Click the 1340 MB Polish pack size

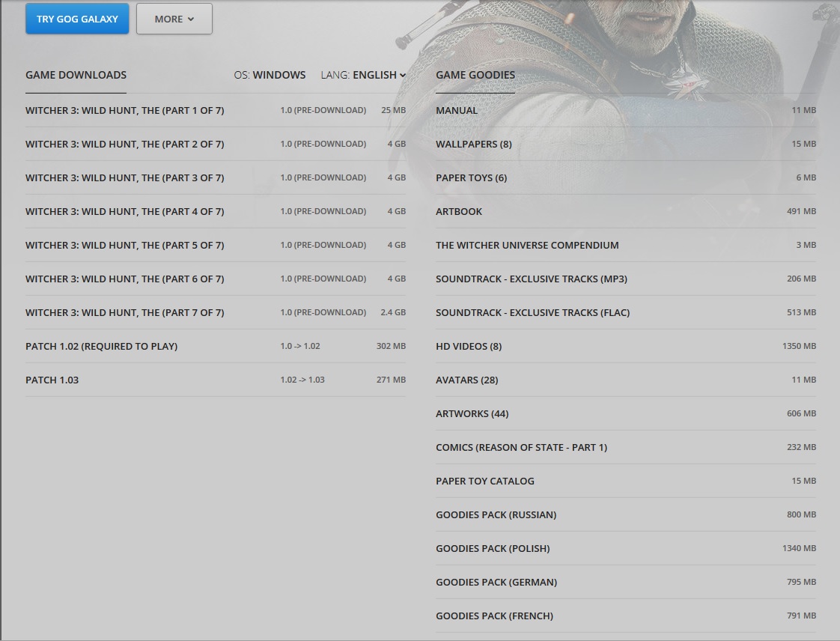click(800, 548)
